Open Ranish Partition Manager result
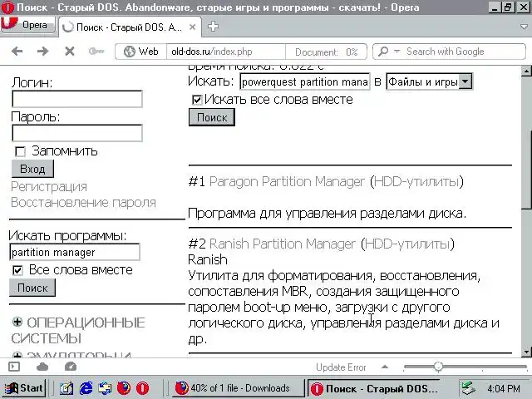 click(x=283, y=244)
